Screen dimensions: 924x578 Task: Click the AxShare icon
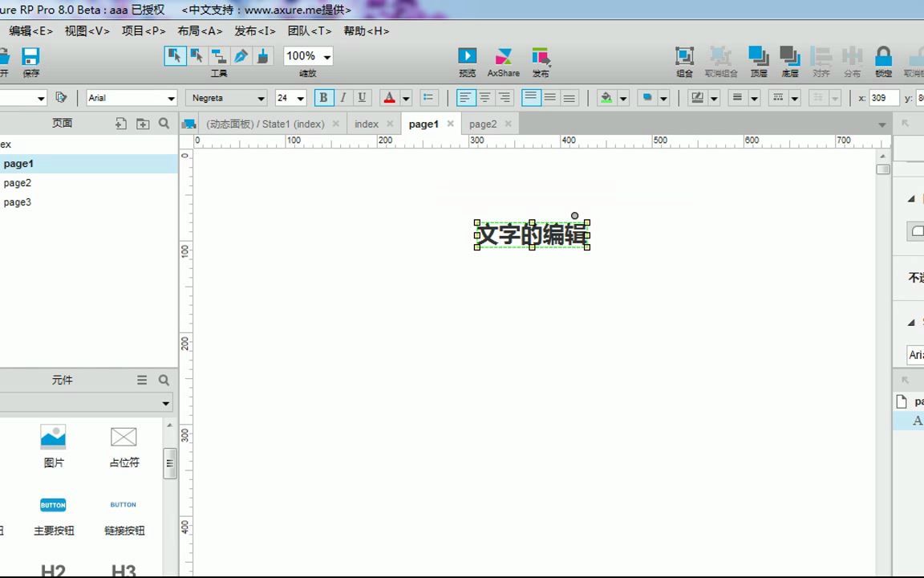pyautogui.click(x=504, y=56)
